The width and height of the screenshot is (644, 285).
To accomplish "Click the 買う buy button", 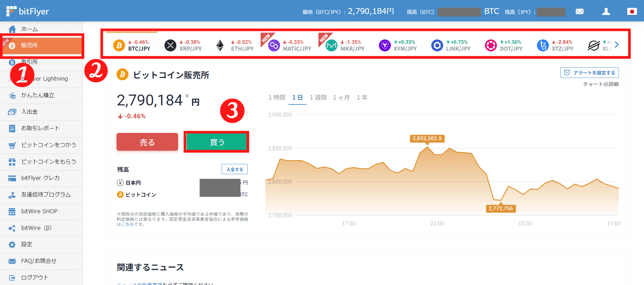I will [217, 142].
